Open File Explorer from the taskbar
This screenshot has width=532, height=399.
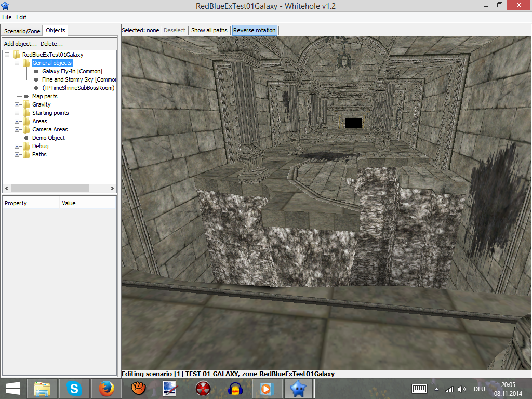(x=42, y=388)
